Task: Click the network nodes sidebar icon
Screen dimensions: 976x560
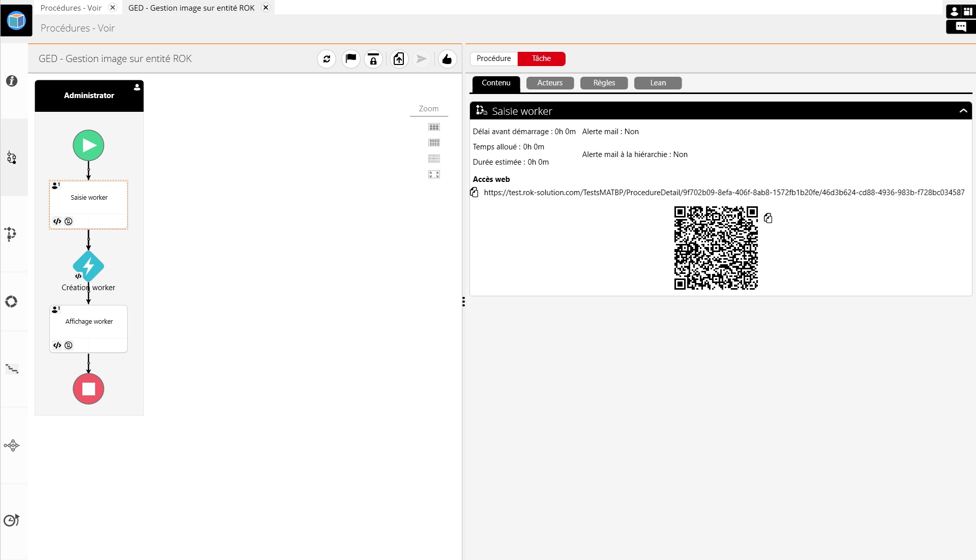Action: point(12,446)
